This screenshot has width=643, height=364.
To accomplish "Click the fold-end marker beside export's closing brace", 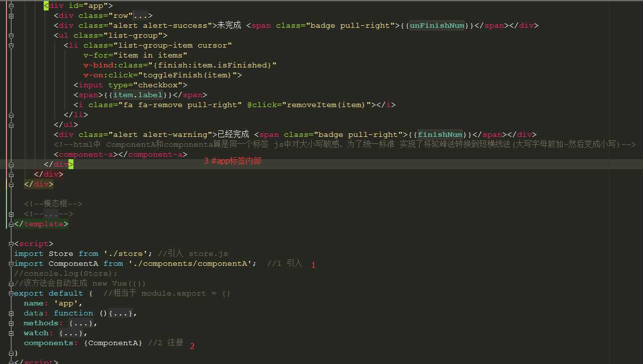I will click(11, 353).
